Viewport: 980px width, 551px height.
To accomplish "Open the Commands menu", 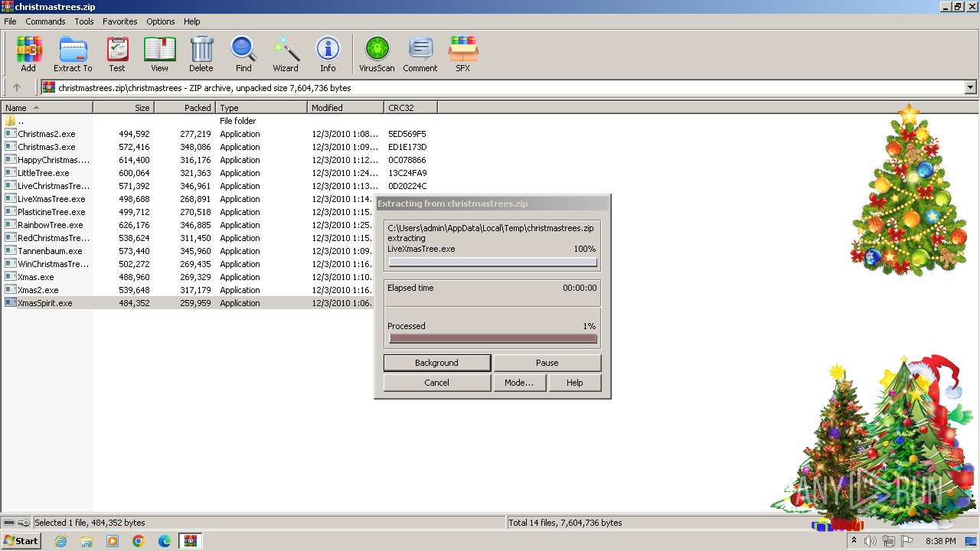I will pyautogui.click(x=45, y=21).
